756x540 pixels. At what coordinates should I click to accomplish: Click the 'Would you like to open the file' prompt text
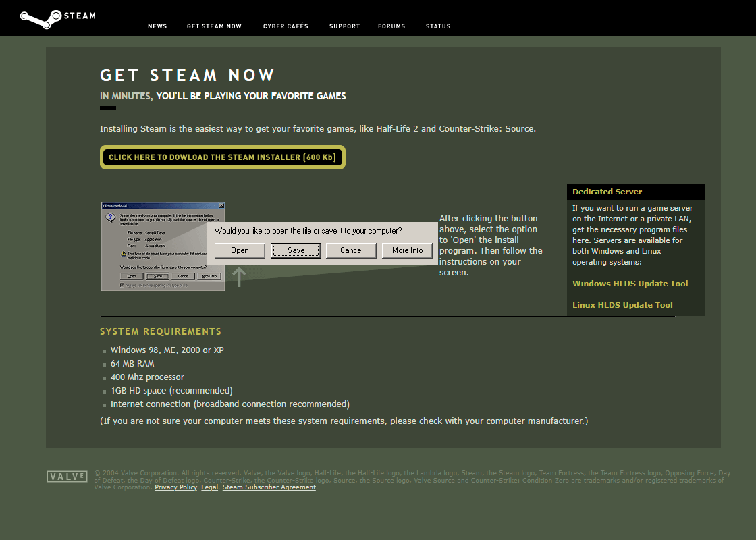tap(308, 231)
